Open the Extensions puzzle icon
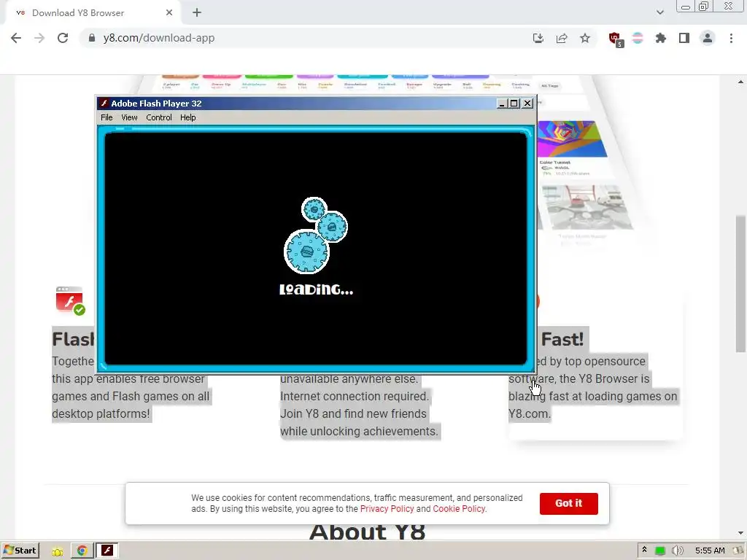Viewport: 747px width, 560px height. (x=661, y=38)
